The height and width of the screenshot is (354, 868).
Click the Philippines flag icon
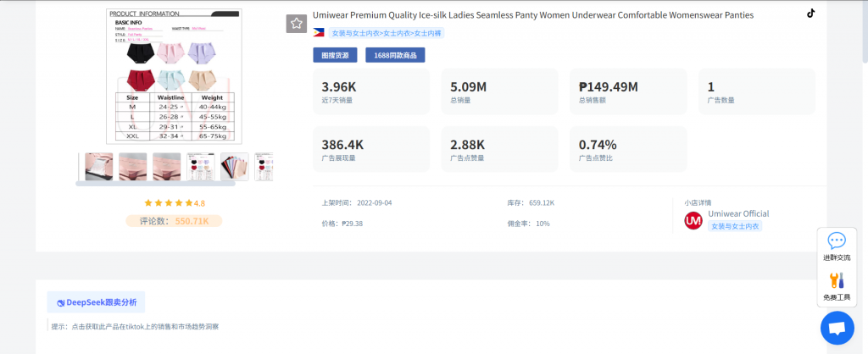click(x=318, y=33)
